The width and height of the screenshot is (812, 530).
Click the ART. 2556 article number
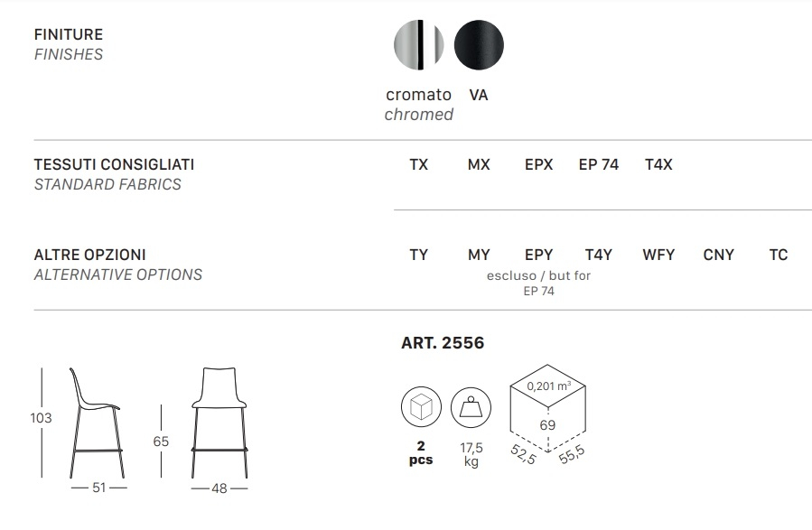pyautogui.click(x=443, y=343)
